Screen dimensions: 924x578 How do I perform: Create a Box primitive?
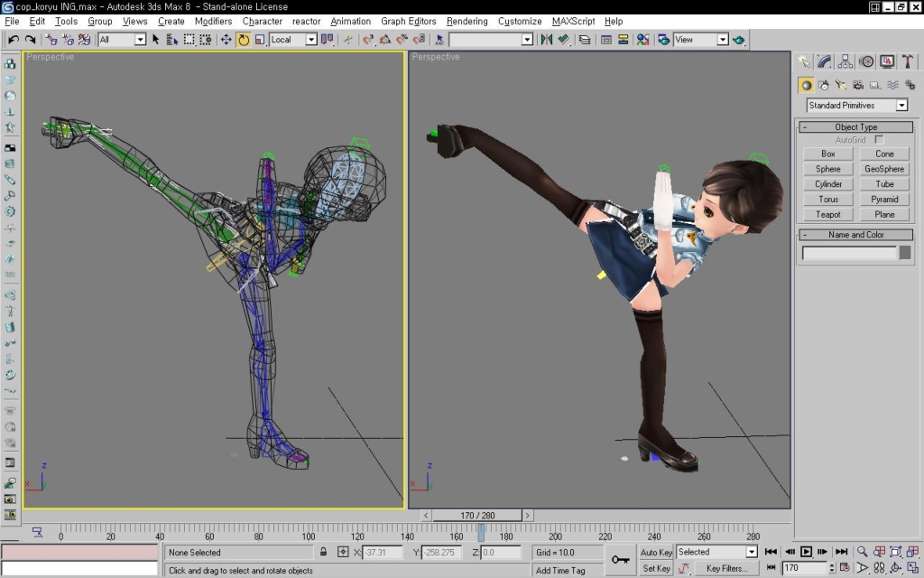click(828, 154)
